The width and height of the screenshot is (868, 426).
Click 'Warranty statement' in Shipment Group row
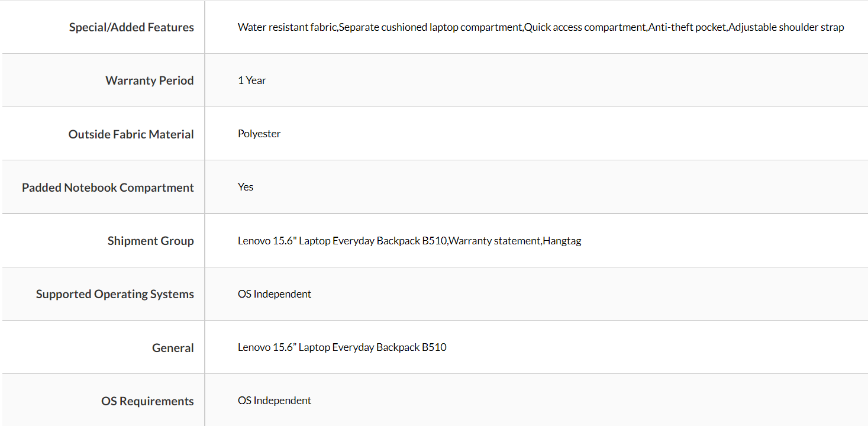coord(495,241)
